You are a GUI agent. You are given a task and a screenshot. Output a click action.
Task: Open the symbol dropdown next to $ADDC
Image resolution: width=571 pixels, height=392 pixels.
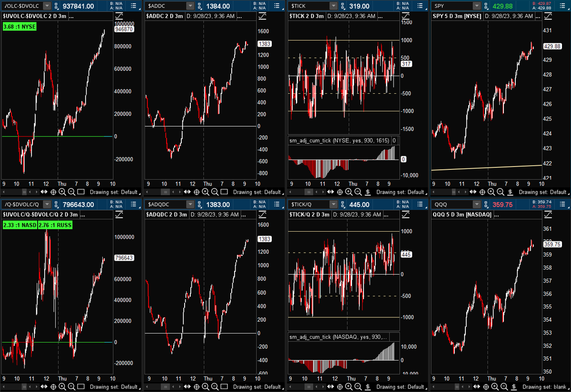click(x=190, y=6)
